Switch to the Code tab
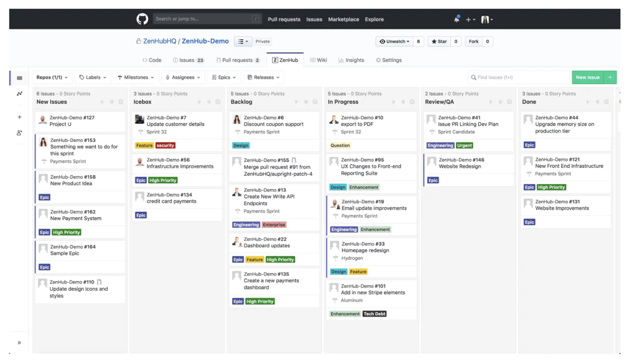Viewport: 628px width, 364px height. (152, 60)
